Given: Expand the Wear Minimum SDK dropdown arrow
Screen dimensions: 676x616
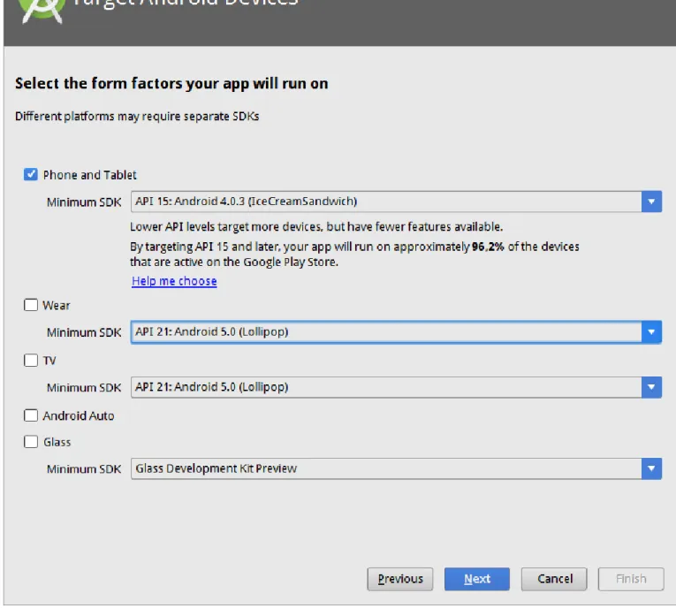Looking at the screenshot, I should (x=651, y=332).
